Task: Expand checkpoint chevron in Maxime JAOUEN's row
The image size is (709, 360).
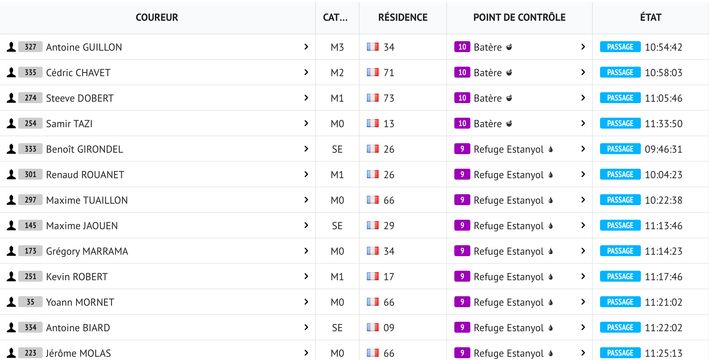Action: [583, 225]
